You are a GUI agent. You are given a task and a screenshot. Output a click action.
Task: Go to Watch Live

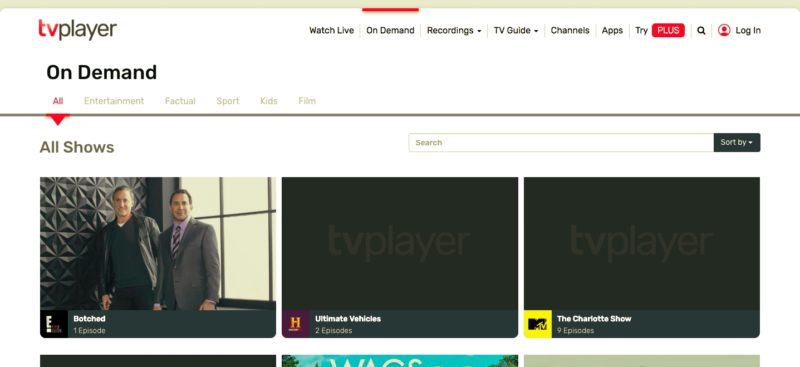coord(332,31)
